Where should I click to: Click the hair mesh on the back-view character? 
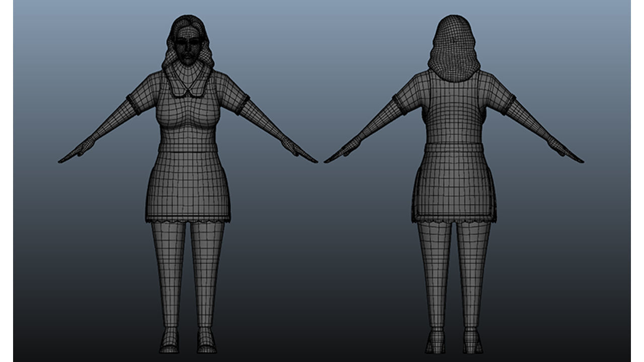(454, 48)
